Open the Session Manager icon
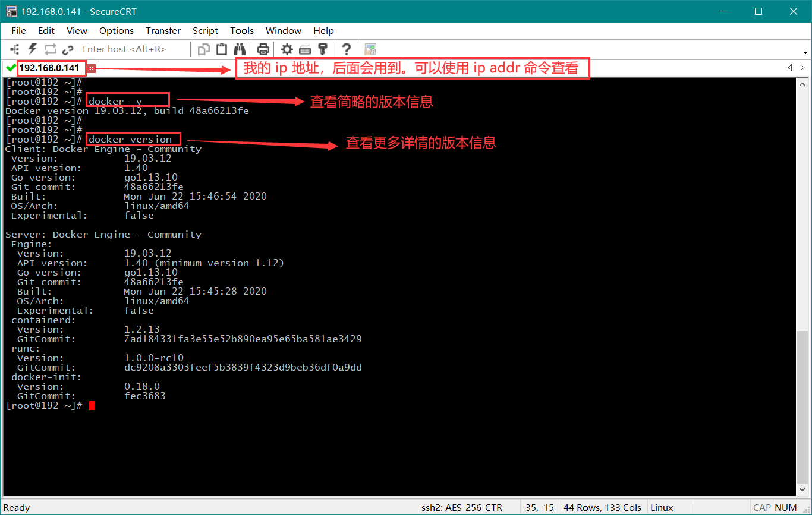This screenshot has height=515, width=812. 15,49
